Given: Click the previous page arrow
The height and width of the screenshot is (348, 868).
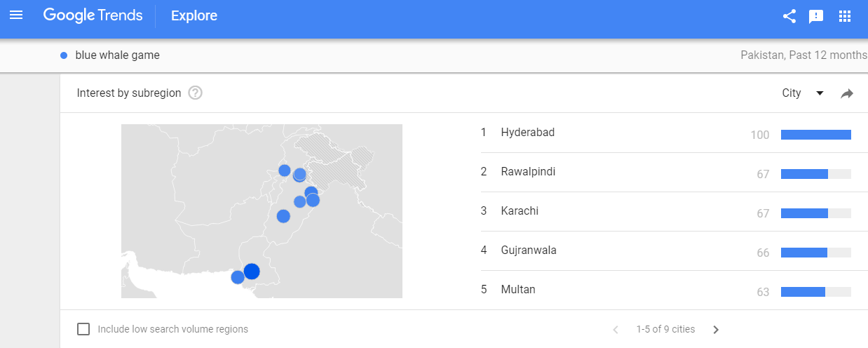Looking at the screenshot, I should tap(616, 330).
